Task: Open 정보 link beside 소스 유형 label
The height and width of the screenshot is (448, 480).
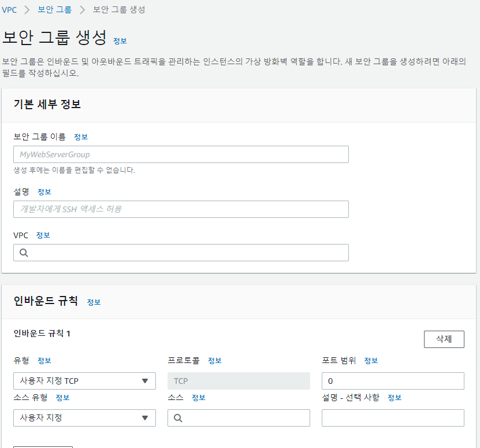Action: (x=62, y=398)
